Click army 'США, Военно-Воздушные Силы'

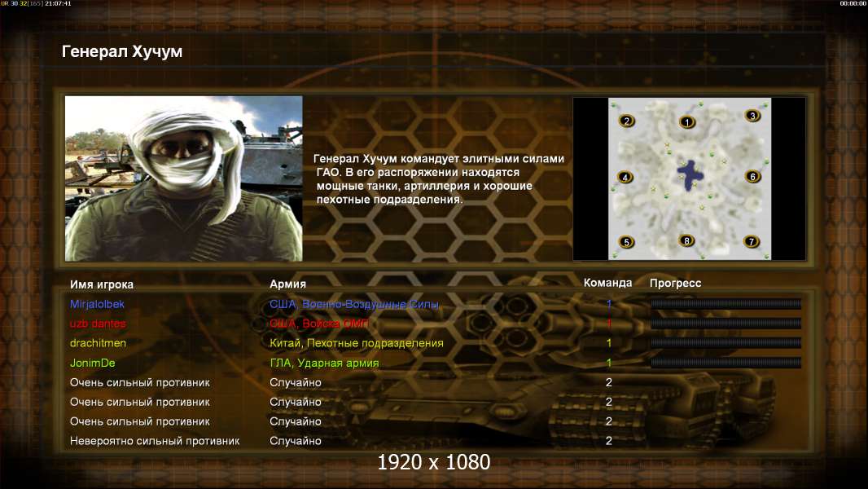click(354, 304)
